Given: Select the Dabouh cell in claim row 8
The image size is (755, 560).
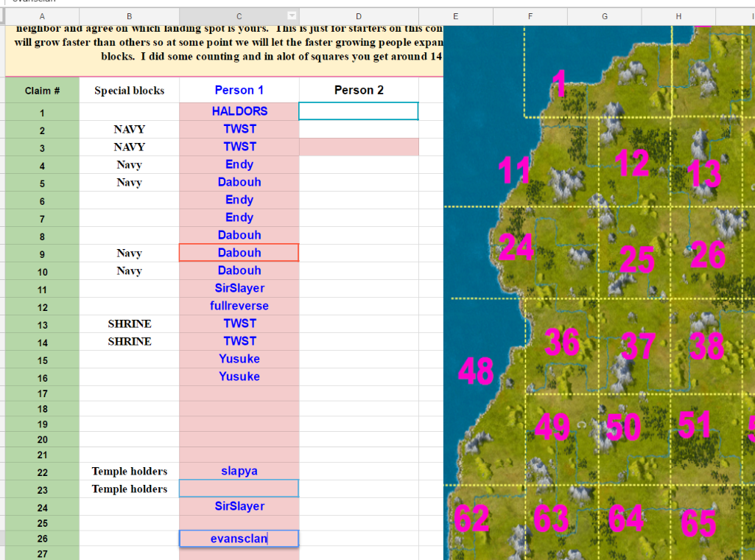Looking at the screenshot, I should (239, 235).
